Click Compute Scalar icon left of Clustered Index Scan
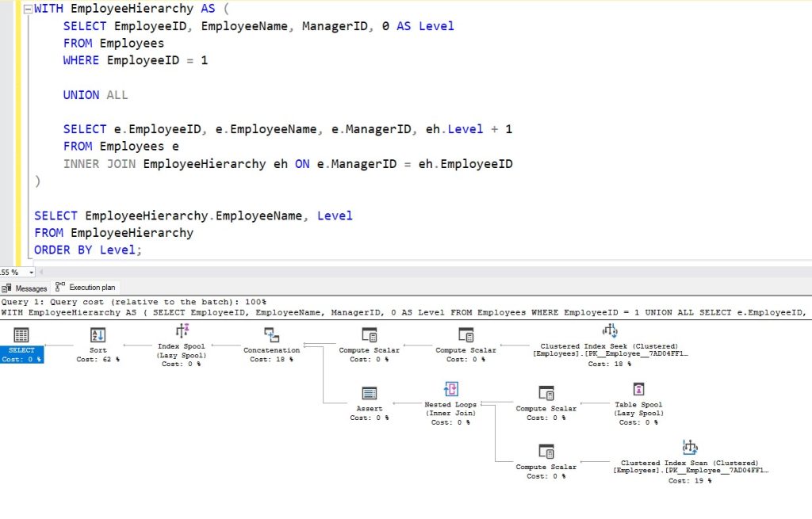Screen dimensions: 812x519 546,451
